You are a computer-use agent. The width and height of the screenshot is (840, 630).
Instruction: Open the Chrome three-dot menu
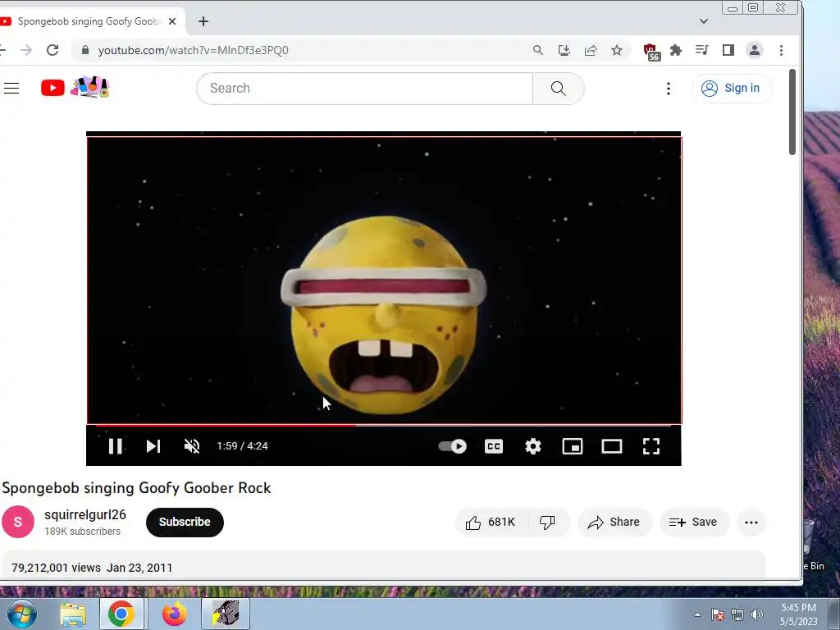(781, 50)
